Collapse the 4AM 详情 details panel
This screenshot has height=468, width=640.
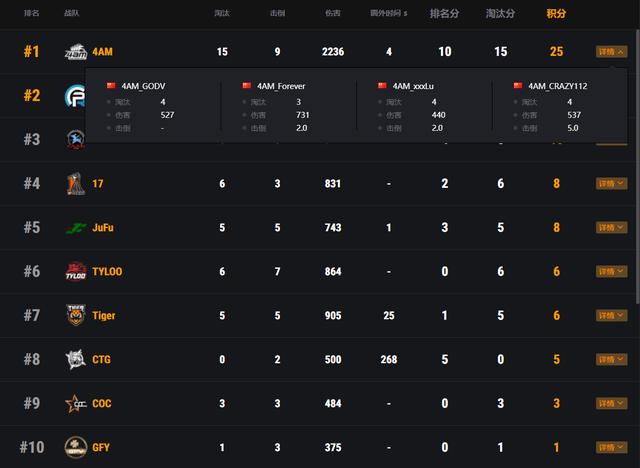click(x=611, y=51)
